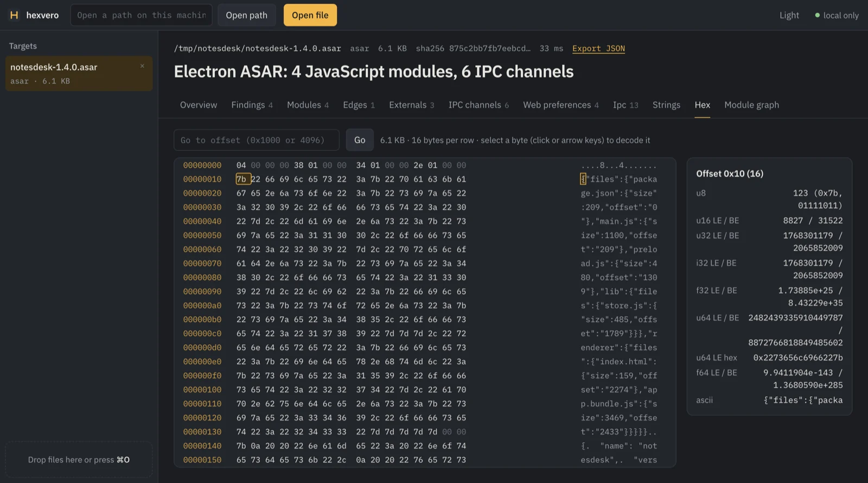Switch to the Modules tab

(x=308, y=105)
